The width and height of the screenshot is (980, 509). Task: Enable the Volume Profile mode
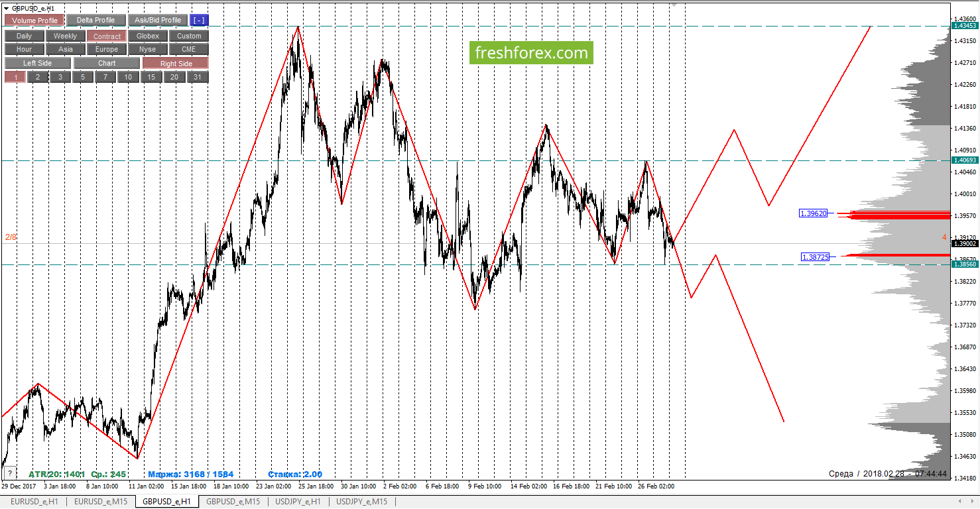[x=34, y=21]
